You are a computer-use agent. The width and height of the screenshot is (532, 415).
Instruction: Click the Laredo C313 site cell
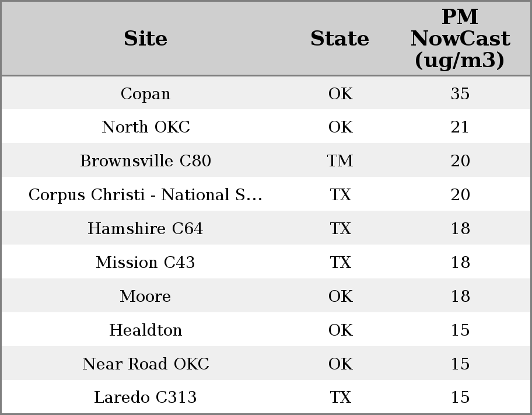click(x=145, y=397)
